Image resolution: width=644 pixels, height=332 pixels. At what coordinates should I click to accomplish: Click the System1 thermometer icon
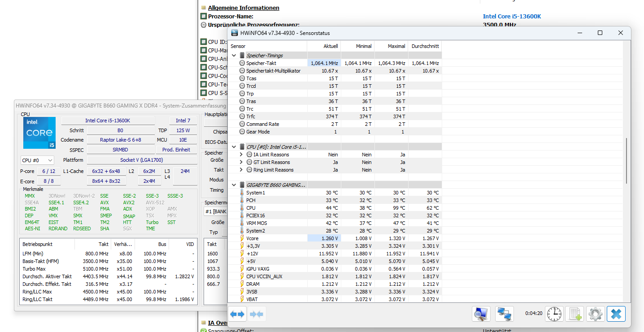[242, 193]
